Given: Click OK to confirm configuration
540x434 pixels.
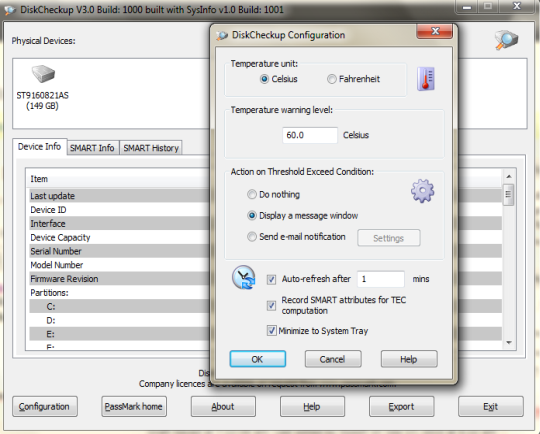Looking at the screenshot, I should point(258,359).
